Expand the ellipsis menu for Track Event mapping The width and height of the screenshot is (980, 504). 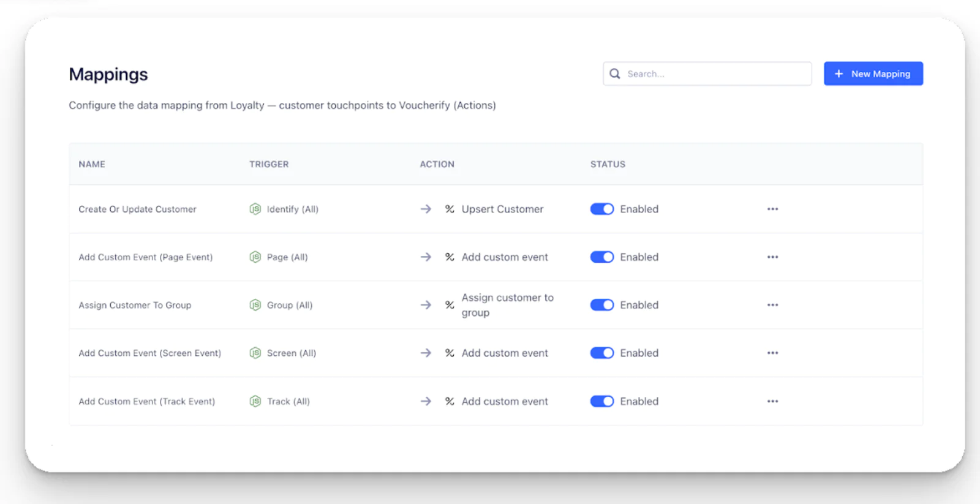point(772,401)
